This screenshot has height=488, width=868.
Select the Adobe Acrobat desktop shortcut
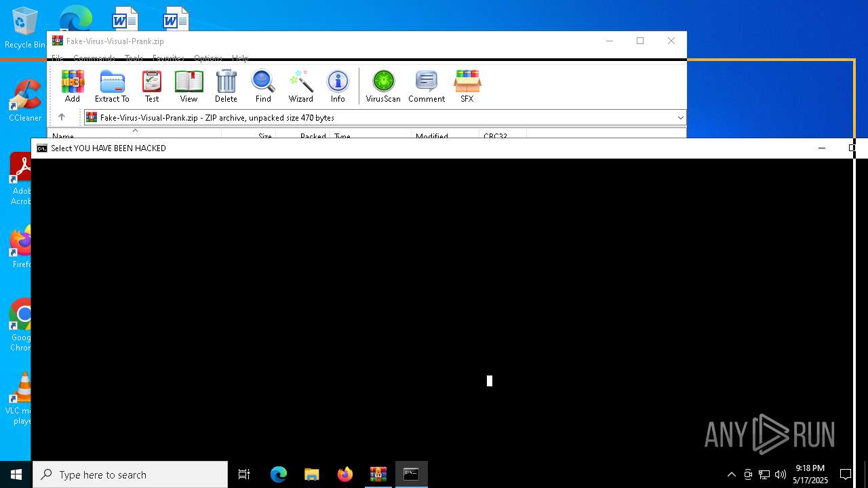(20, 178)
